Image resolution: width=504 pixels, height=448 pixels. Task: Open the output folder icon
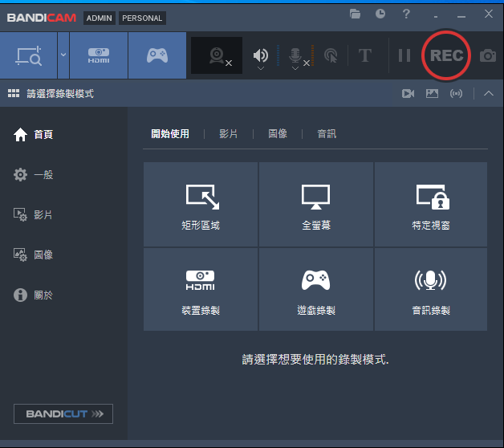point(356,14)
